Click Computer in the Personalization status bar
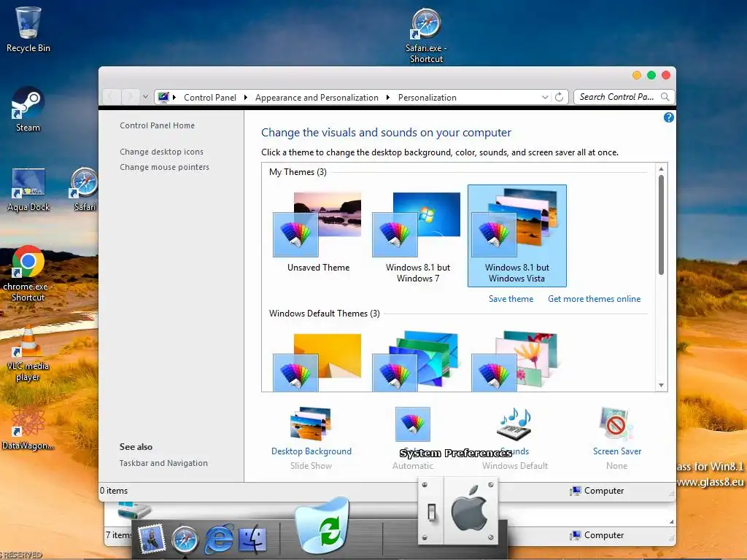Screen dimensions: 747x560 (x=597, y=491)
